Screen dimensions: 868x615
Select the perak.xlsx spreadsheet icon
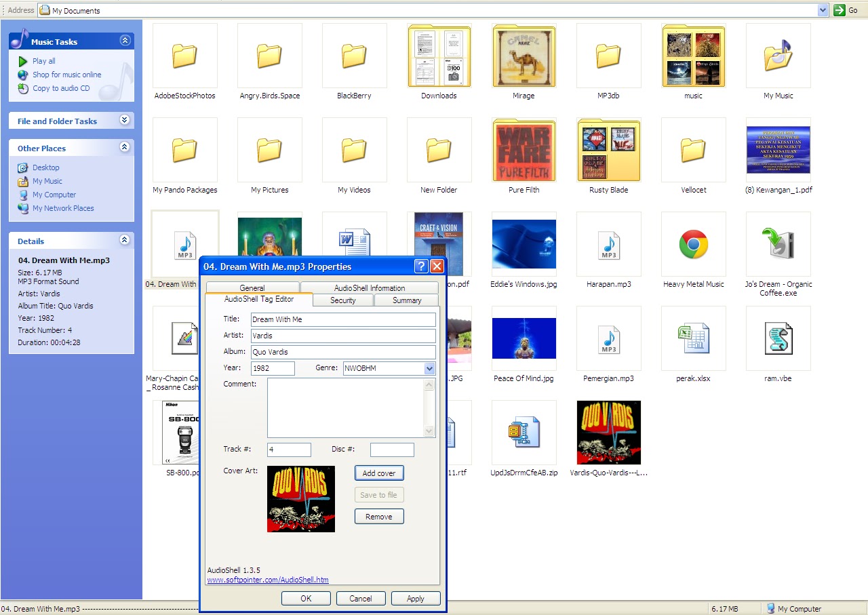693,339
